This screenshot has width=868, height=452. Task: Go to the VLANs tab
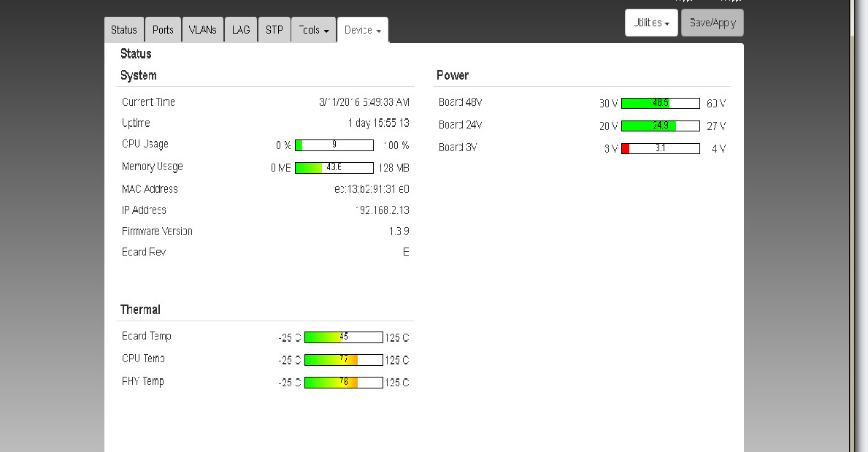202,30
